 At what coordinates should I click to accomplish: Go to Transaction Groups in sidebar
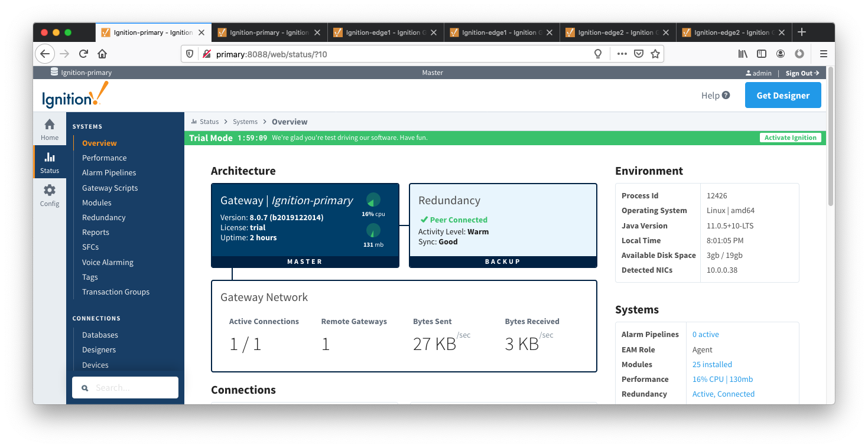click(116, 292)
